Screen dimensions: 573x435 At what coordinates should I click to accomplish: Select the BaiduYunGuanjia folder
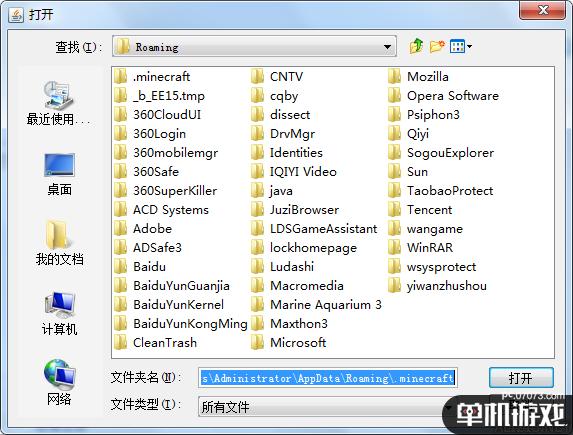172,285
